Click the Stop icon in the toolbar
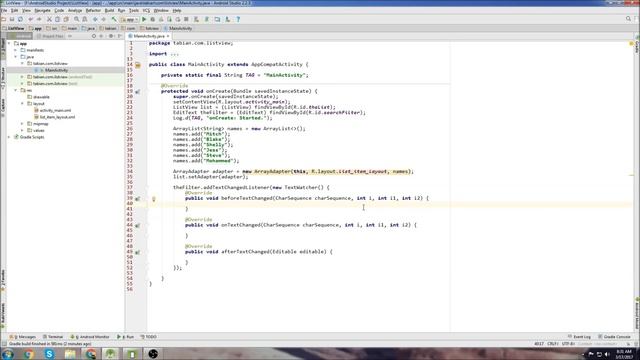 [186, 19]
